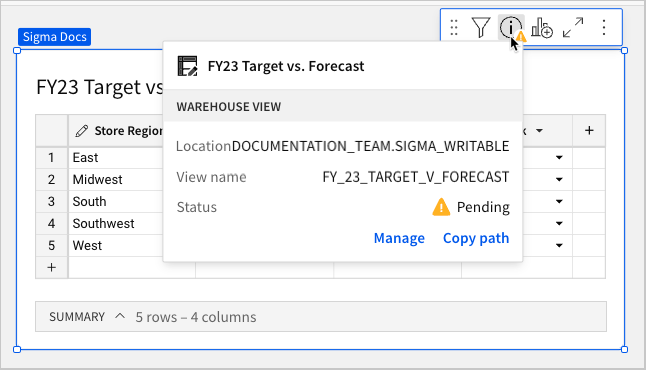Click the drag handle in element toolbar

click(454, 28)
